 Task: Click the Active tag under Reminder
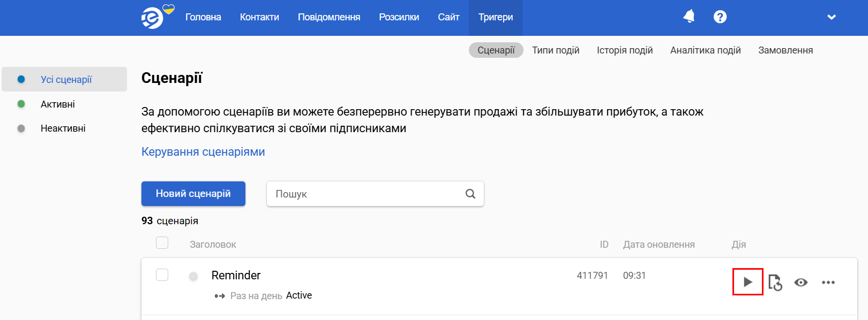(x=299, y=295)
